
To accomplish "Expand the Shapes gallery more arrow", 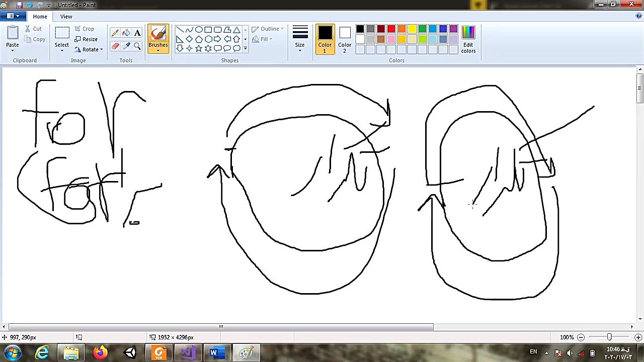I will [245, 49].
